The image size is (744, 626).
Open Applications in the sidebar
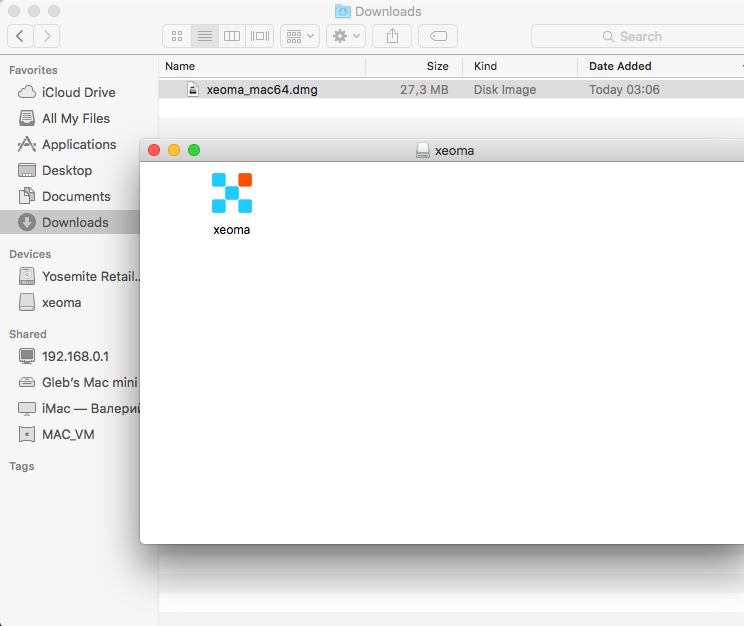[x=79, y=144]
